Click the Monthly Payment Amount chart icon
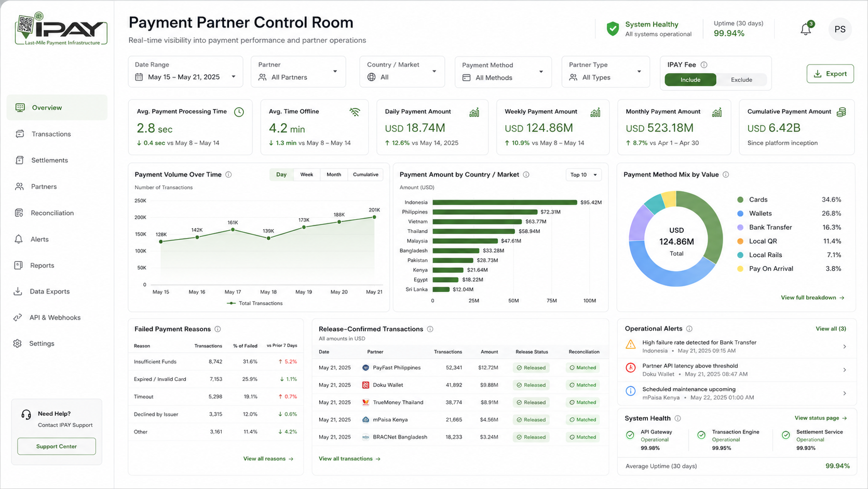The width and height of the screenshot is (868, 489). click(716, 112)
